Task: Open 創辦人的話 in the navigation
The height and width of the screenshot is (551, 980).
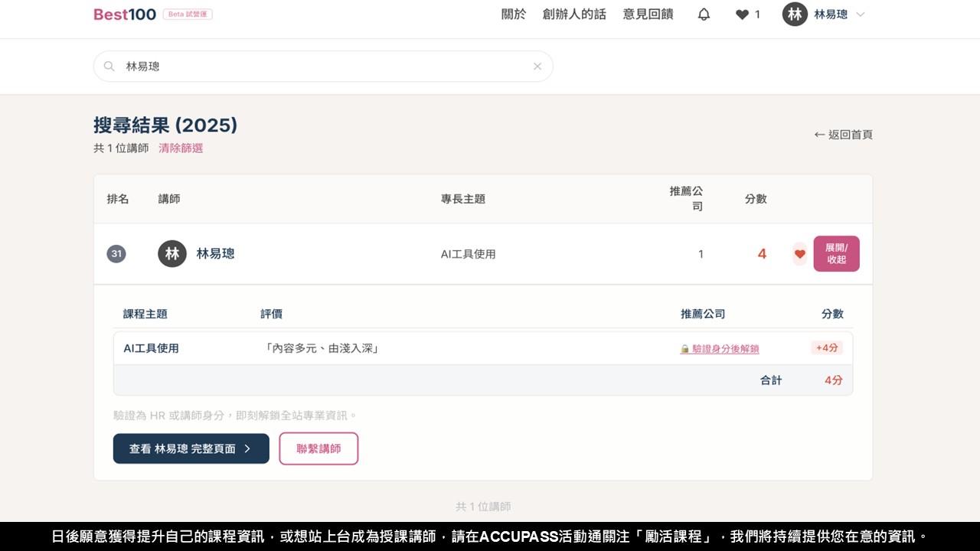Action: [x=574, y=15]
